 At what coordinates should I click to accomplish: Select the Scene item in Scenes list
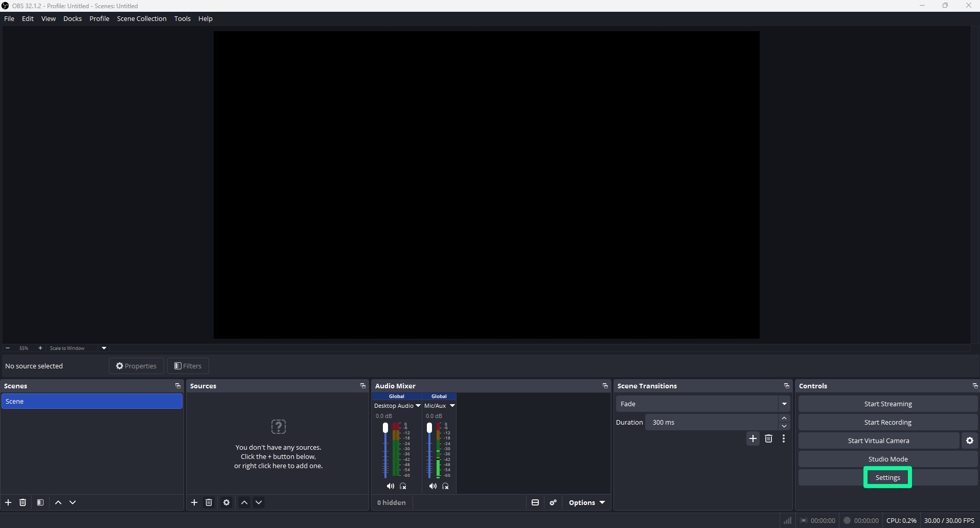coord(92,401)
